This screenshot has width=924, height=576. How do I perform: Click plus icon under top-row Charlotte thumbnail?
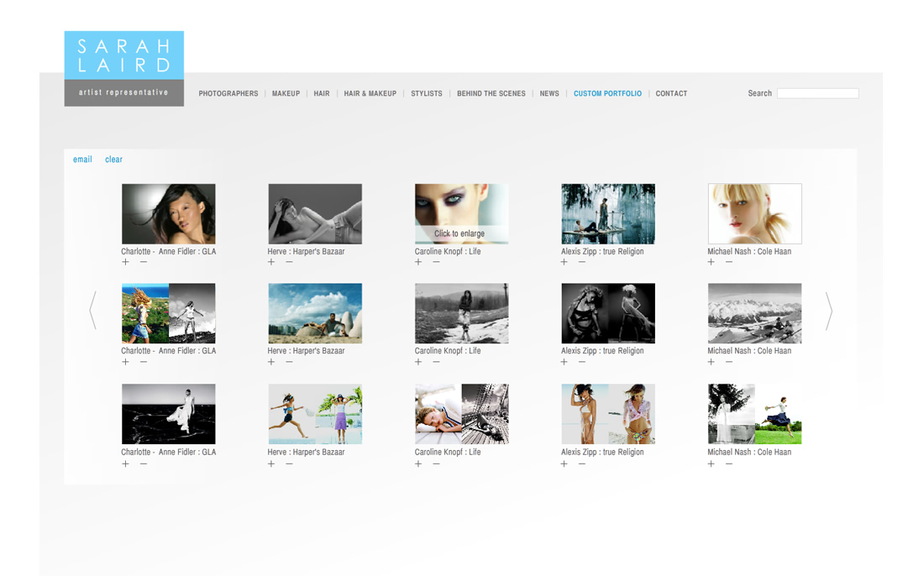click(125, 262)
